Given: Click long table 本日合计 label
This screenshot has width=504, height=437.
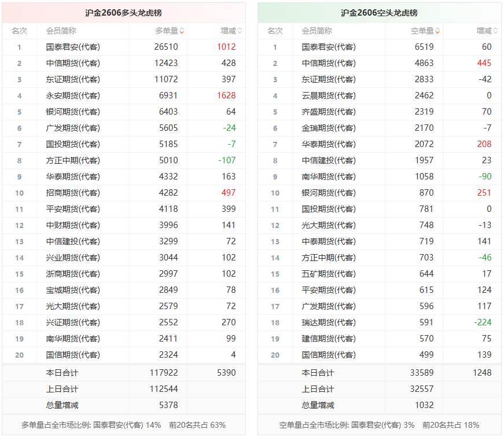Looking at the screenshot, I should (x=62, y=373).
